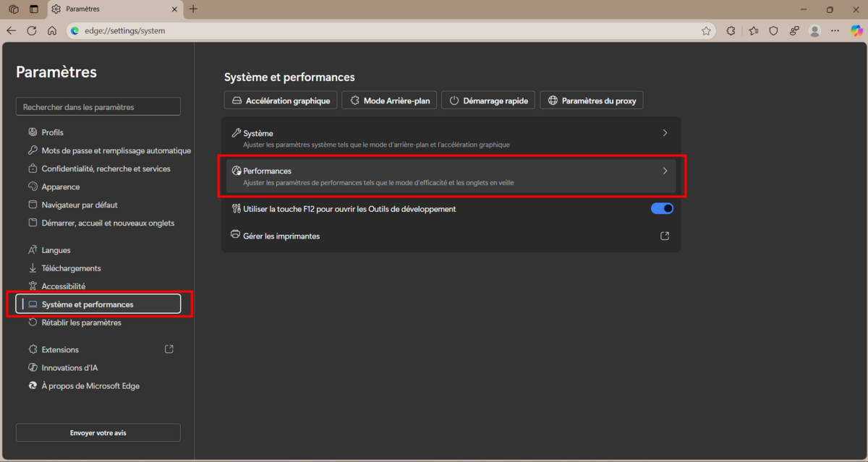Image resolution: width=868 pixels, height=462 pixels.
Task: Click the Rechercher dans les paramètres field
Action: (98, 107)
